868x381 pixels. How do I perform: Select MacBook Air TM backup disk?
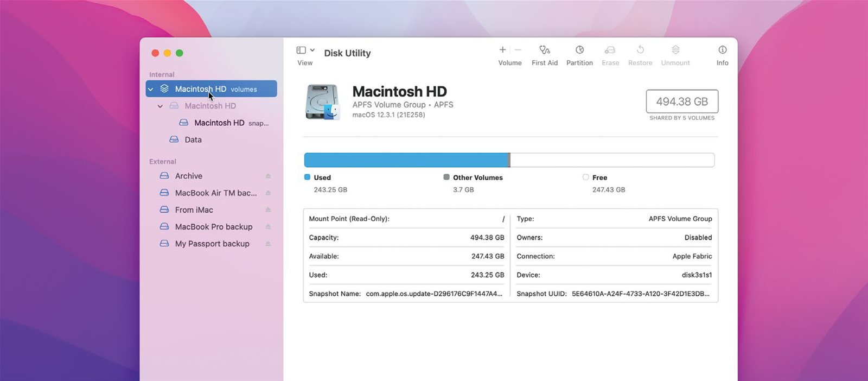click(x=216, y=193)
